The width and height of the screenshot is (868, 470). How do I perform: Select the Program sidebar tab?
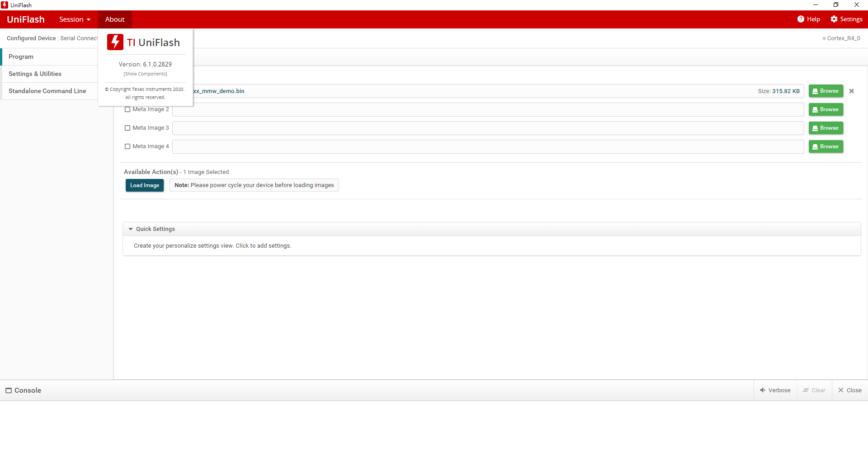50,56
